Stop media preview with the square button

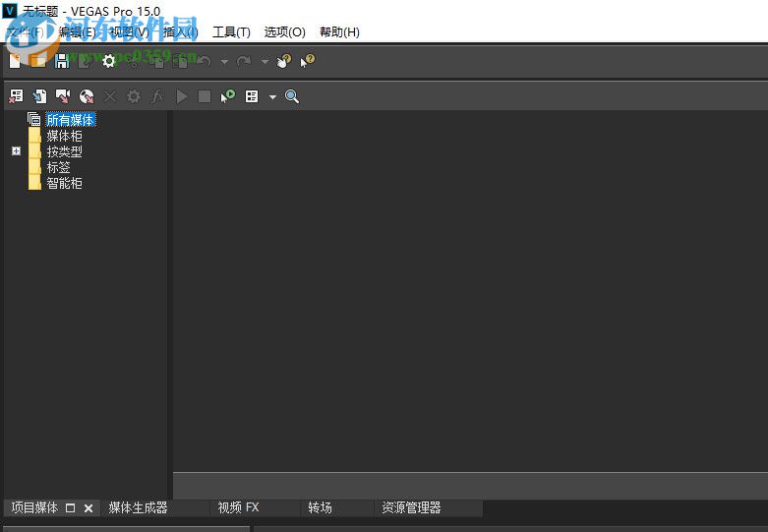205,96
